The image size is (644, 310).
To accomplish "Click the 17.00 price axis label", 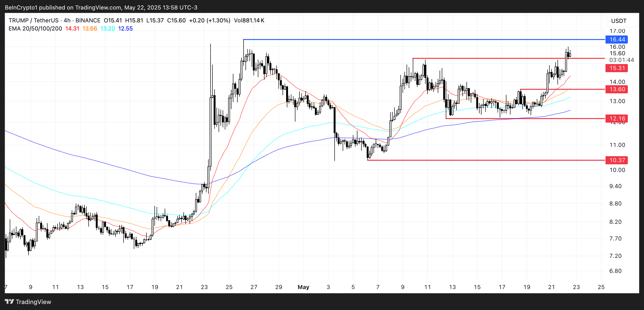I will pyautogui.click(x=617, y=31).
